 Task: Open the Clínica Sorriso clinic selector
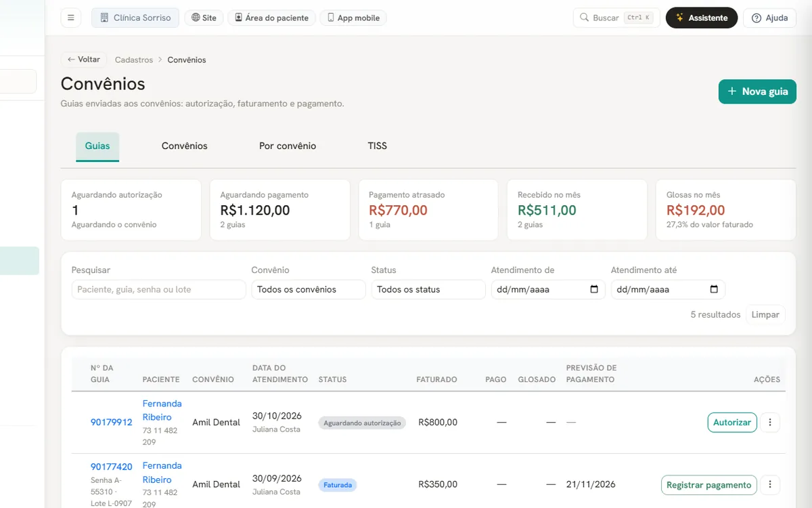[135, 18]
